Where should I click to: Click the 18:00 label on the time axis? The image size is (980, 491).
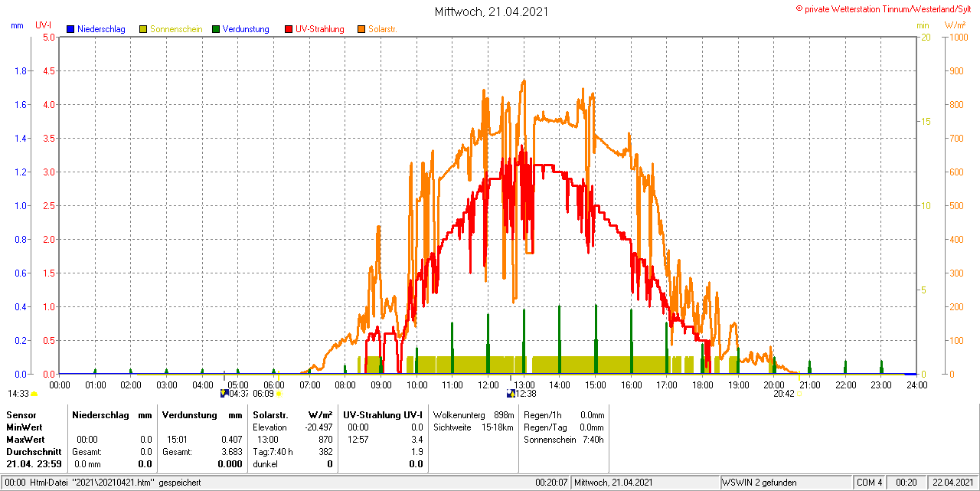702,385
